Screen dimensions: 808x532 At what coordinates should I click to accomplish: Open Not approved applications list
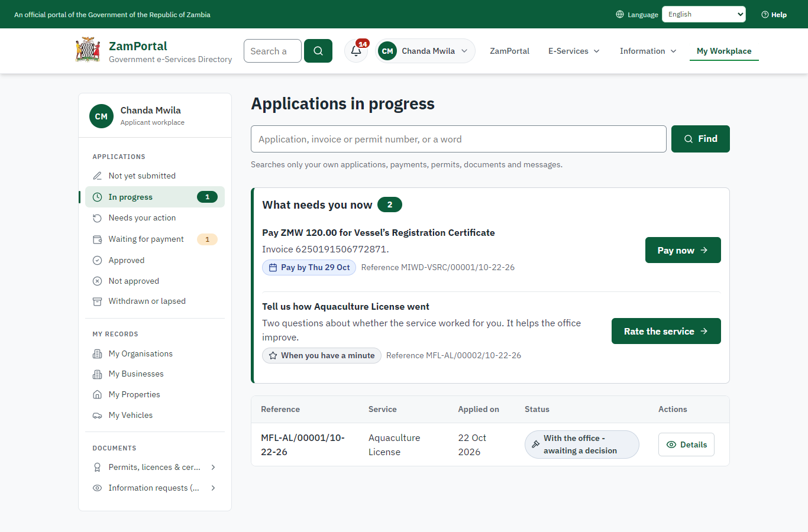pyautogui.click(x=155, y=281)
